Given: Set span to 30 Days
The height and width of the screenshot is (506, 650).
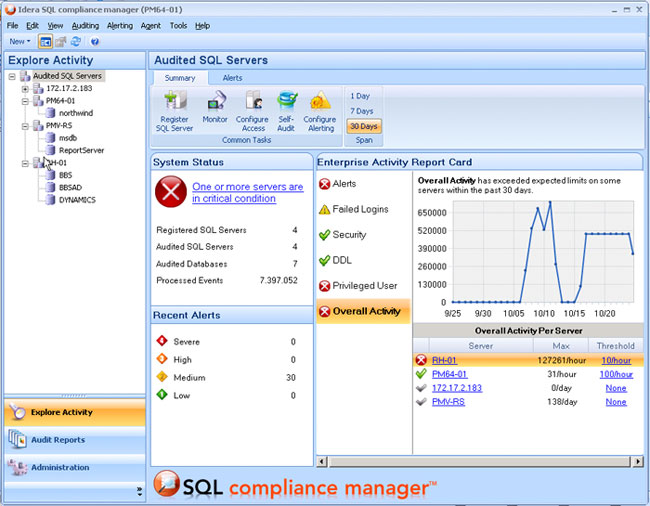Looking at the screenshot, I should (364, 126).
